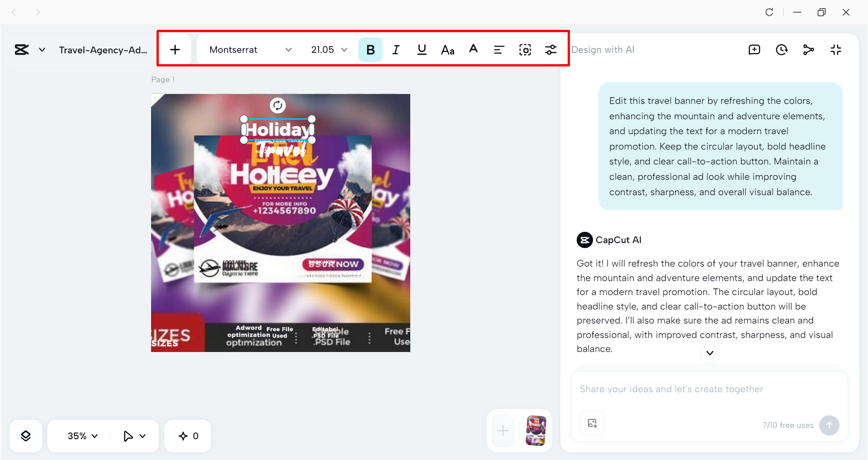
Task: Open the 21.05 font size dropdown
Action: tap(329, 50)
